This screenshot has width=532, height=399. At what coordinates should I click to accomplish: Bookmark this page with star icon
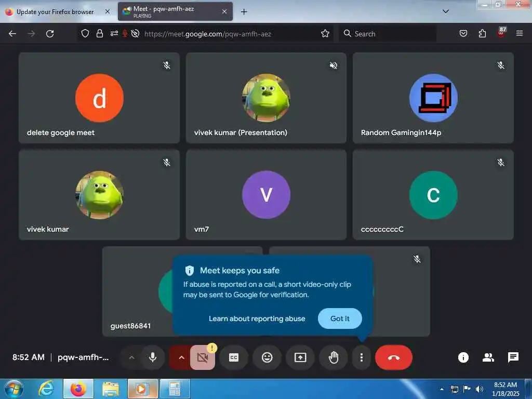pyautogui.click(x=325, y=33)
